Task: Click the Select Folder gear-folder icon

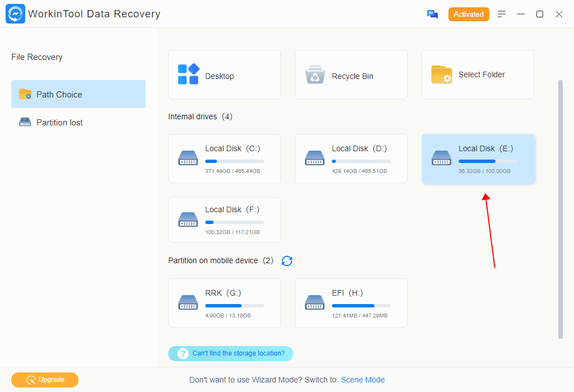Action: point(441,74)
